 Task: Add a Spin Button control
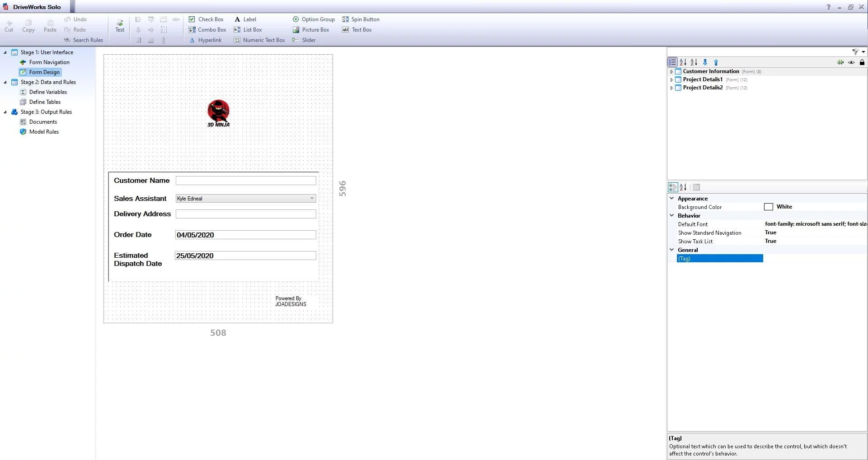361,19
